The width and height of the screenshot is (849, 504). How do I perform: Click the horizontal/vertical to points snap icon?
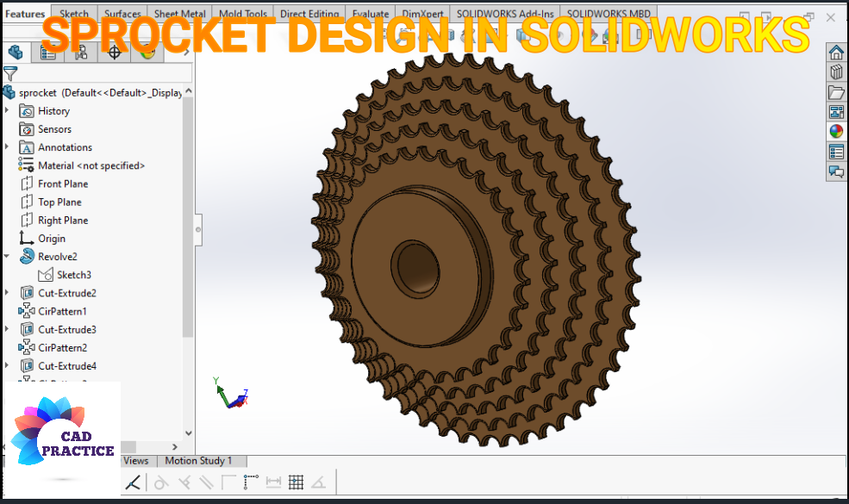pyautogui.click(x=251, y=482)
